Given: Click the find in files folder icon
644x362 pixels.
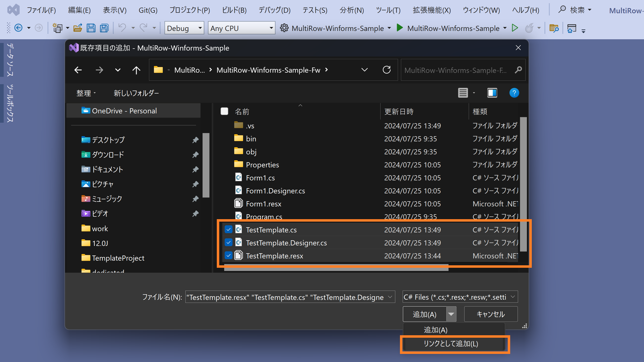Looking at the screenshot, I should (554, 28).
